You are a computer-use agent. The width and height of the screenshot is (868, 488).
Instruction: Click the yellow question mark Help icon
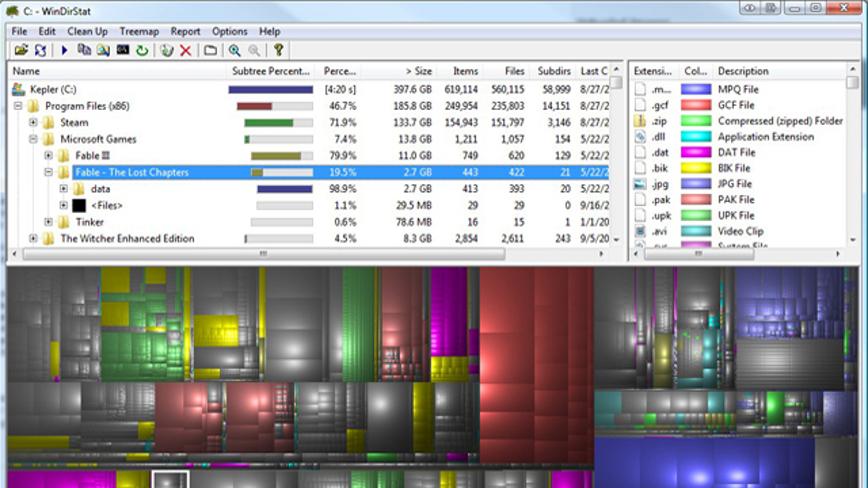pos(278,50)
